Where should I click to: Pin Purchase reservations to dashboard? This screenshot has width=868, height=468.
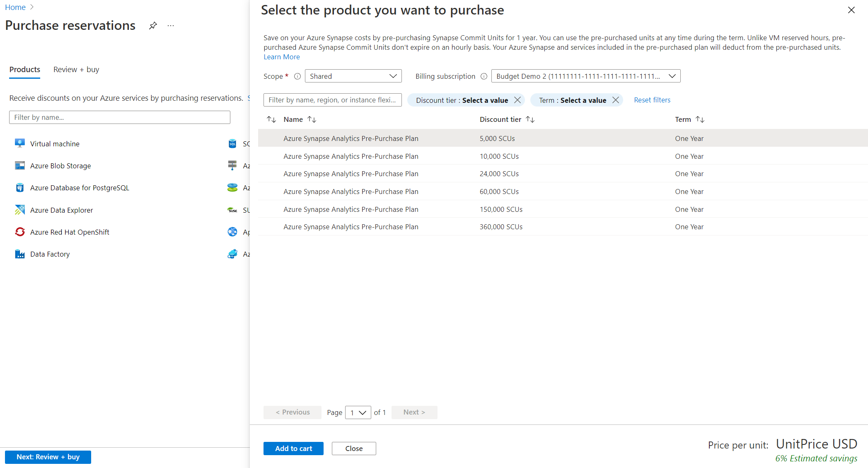click(153, 25)
